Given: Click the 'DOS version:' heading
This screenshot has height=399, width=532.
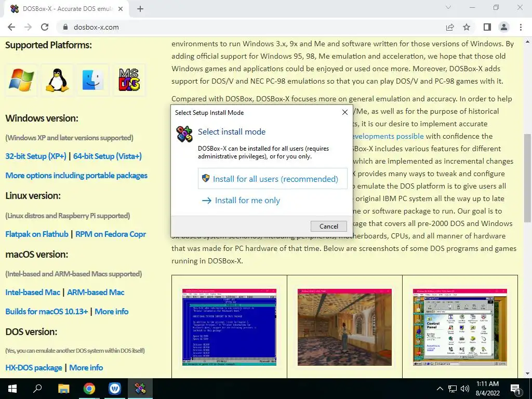Looking at the screenshot, I should tap(31, 331).
